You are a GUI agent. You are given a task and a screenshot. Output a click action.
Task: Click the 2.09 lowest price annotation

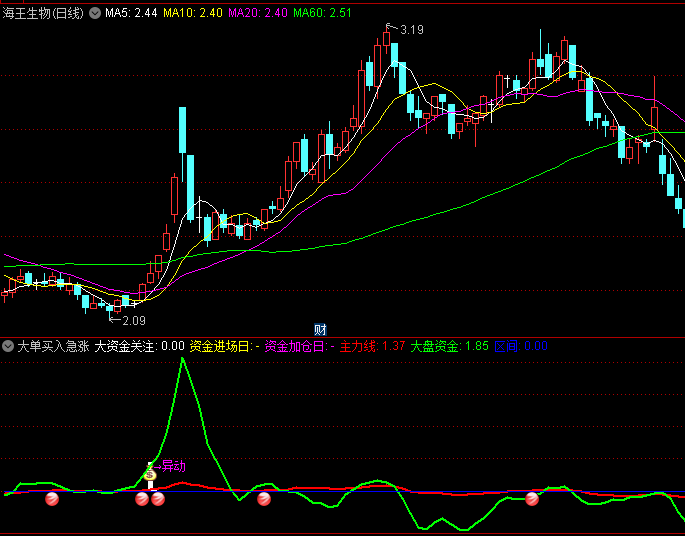[131, 320]
